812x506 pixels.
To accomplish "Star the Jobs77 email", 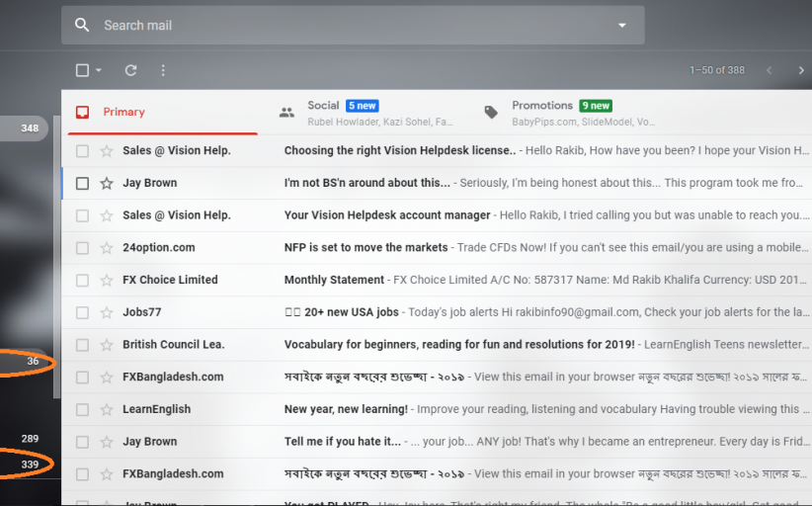I will click(x=107, y=312).
